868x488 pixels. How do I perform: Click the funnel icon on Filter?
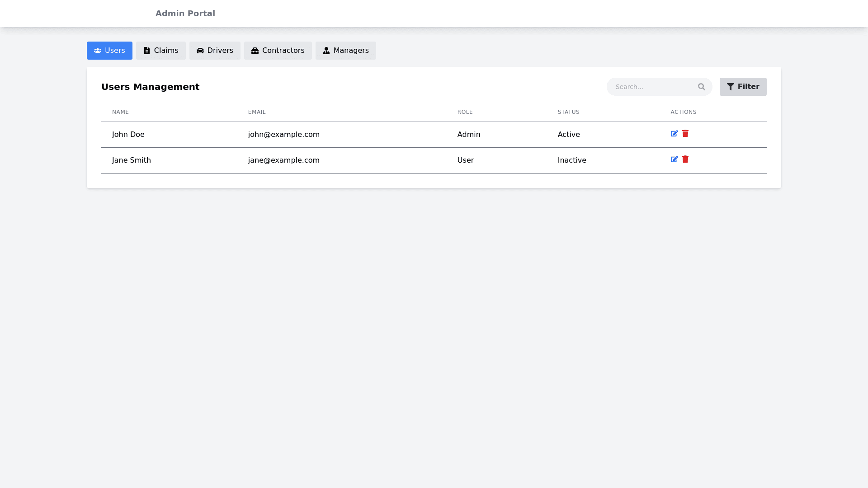click(x=731, y=87)
